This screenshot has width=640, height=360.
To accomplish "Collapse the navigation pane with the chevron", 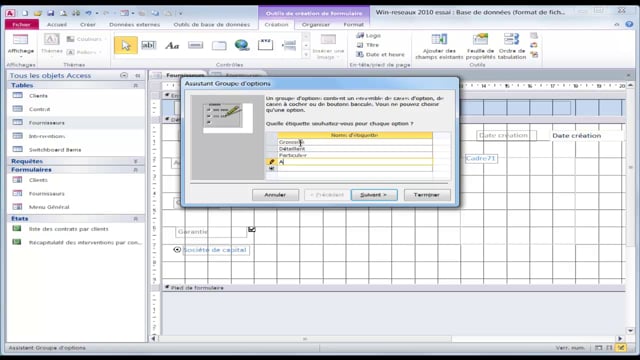I will coord(138,76).
